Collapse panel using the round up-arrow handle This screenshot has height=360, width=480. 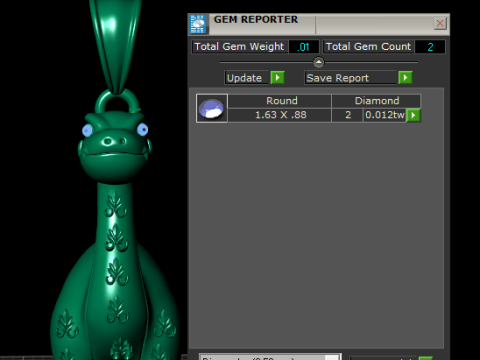pos(319,62)
